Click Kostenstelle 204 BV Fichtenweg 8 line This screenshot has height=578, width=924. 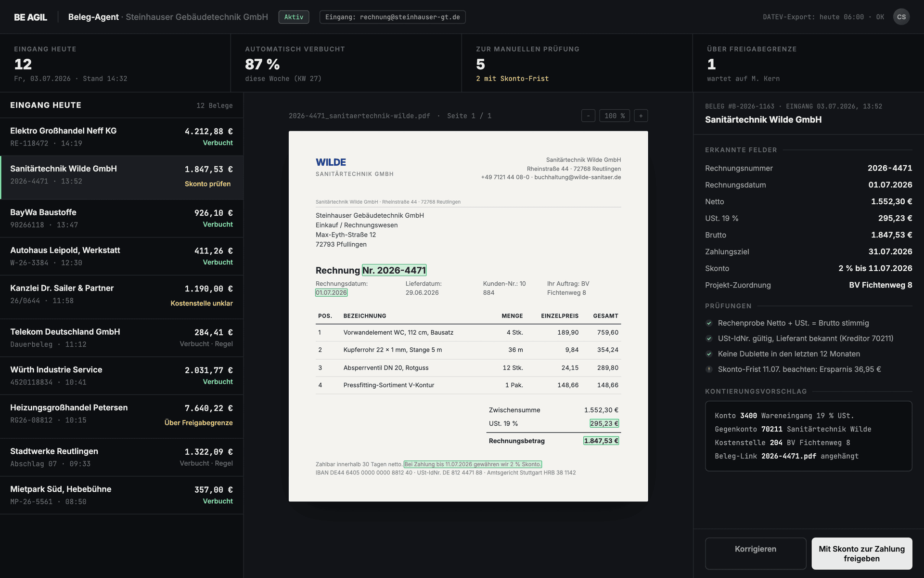point(782,443)
